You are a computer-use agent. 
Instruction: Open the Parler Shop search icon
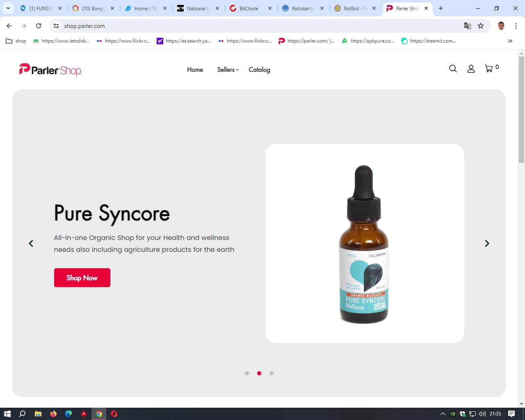[x=453, y=69]
